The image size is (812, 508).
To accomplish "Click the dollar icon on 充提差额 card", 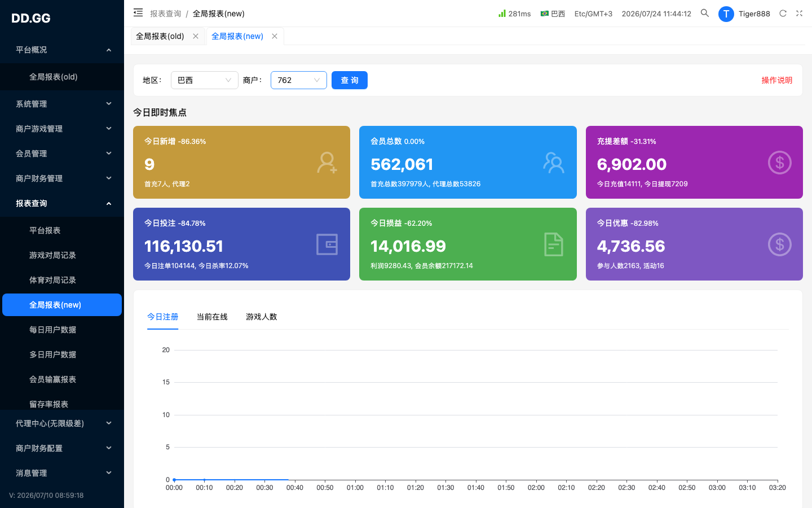I will click(780, 163).
